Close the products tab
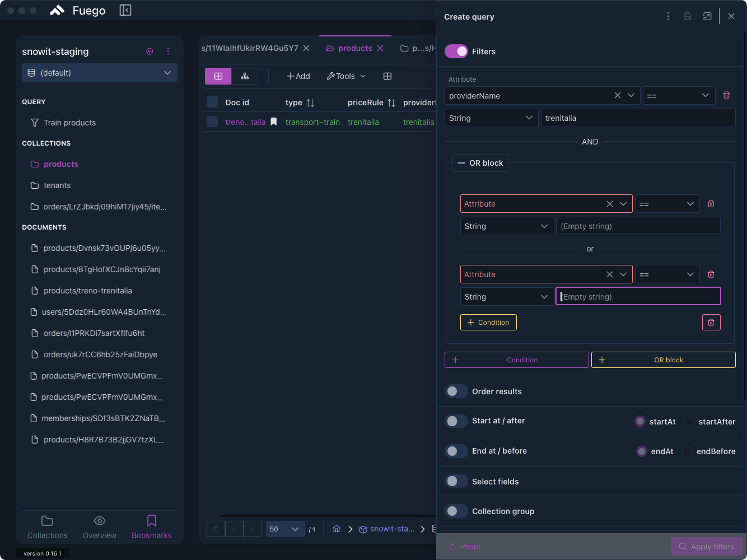 tap(380, 48)
